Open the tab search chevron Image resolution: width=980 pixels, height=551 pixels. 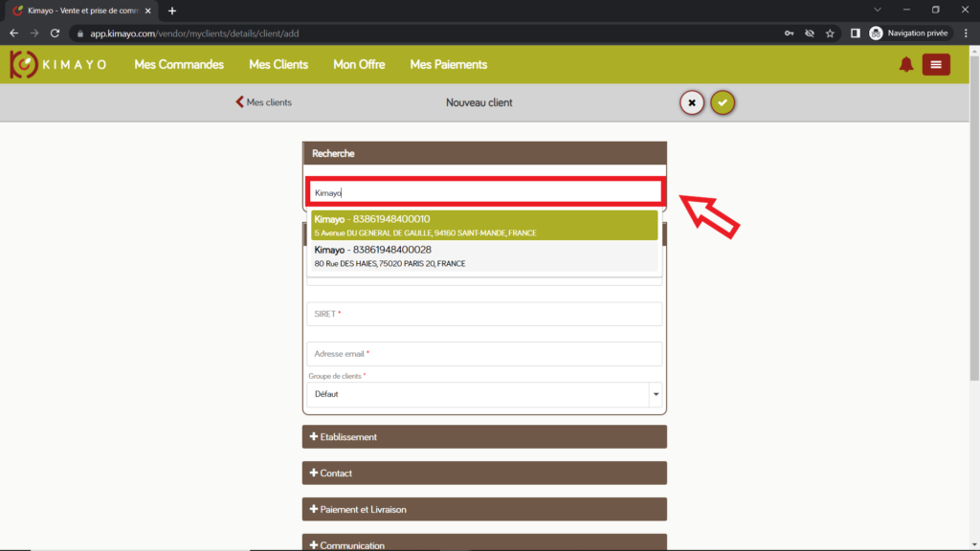point(878,10)
